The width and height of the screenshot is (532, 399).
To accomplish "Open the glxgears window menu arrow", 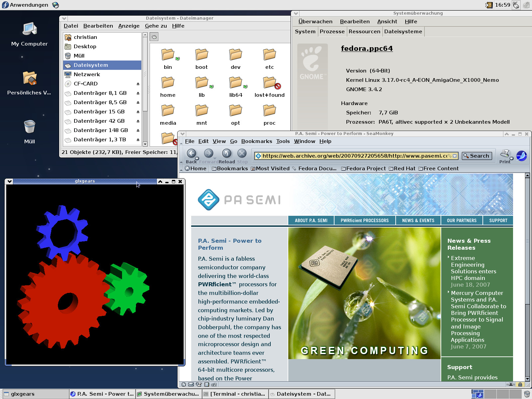I will 9,182.
